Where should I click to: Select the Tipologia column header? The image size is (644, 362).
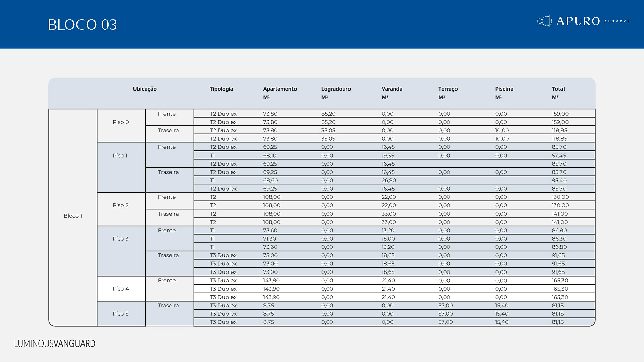(221, 89)
